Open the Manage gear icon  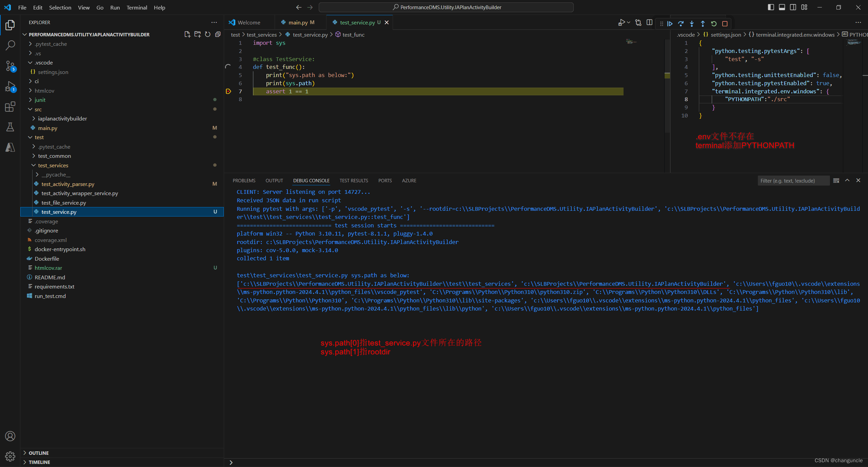coord(10,456)
